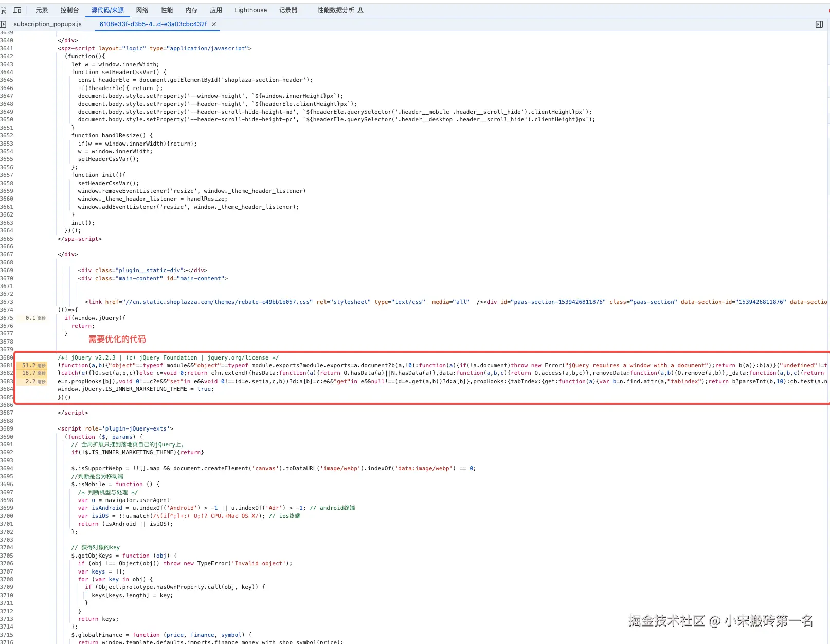
Task: Click line number 3684 in the gutter
Action: 7,389
